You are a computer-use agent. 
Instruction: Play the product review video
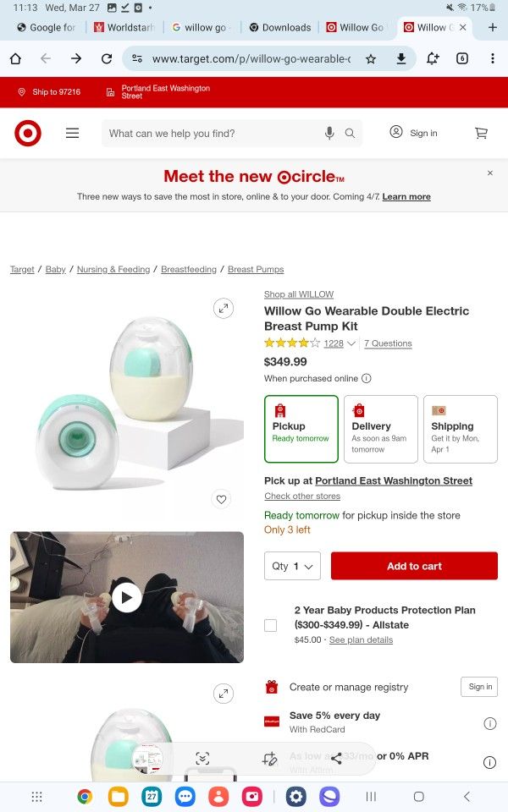click(127, 597)
